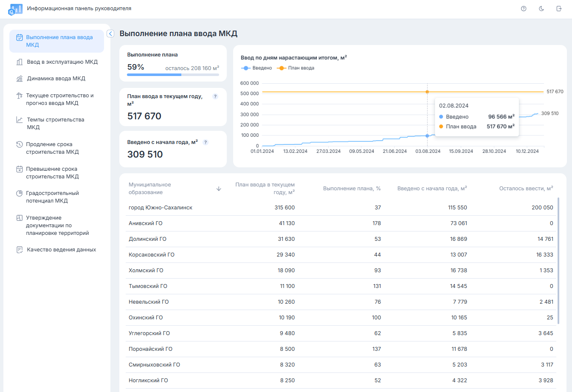
Task: Click the осталось 208 160 м² label
Action: 192,68
